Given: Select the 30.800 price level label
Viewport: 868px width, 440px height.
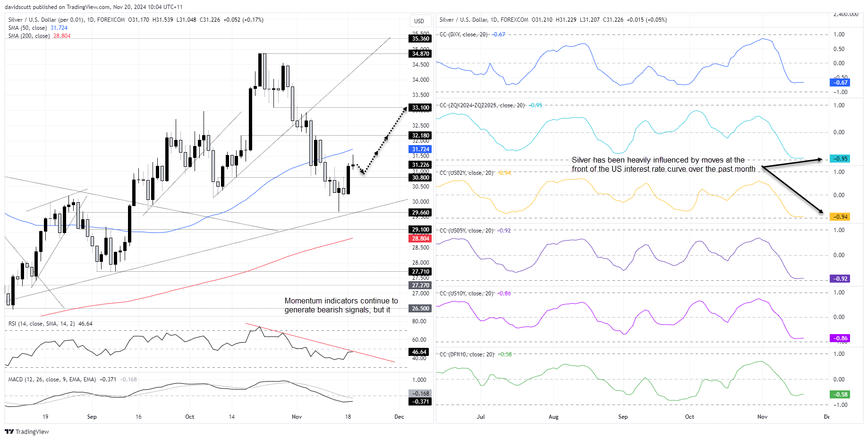Looking at the screenshot, I should (420, 178).
